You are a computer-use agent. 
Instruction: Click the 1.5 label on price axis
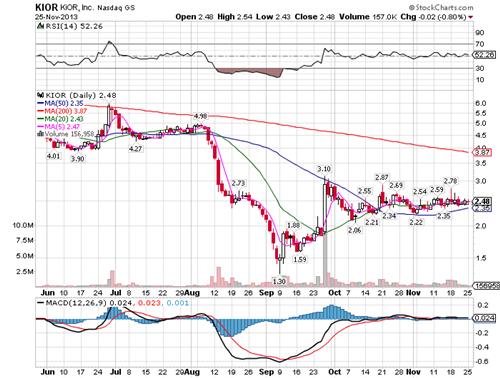[x=481, y=258]
